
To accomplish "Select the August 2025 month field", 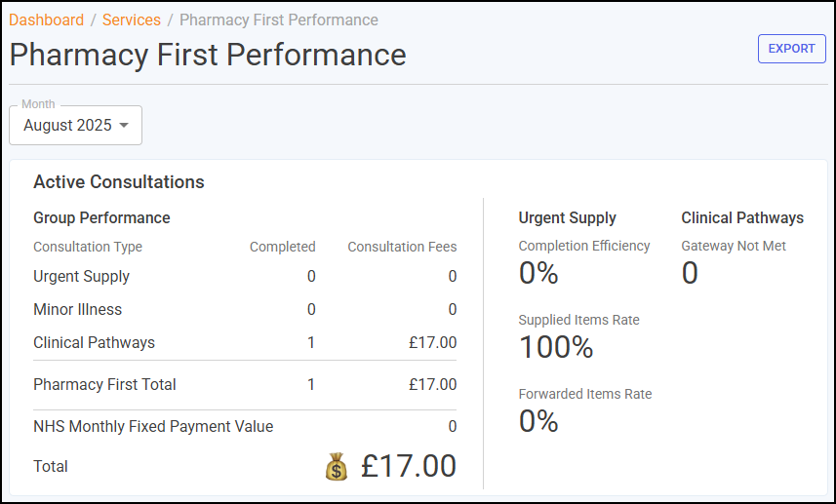I will coord(76,125).
